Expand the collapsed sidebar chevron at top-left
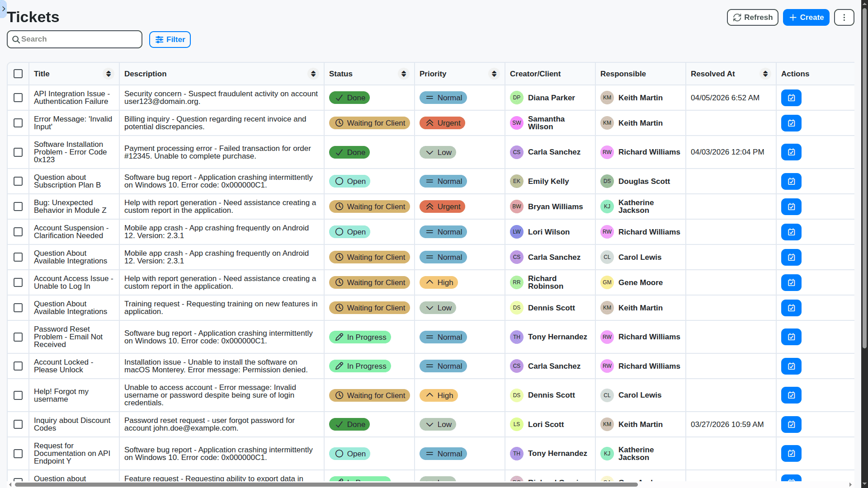This screenshot has width=868, height=488. click(x=4, y=9)
